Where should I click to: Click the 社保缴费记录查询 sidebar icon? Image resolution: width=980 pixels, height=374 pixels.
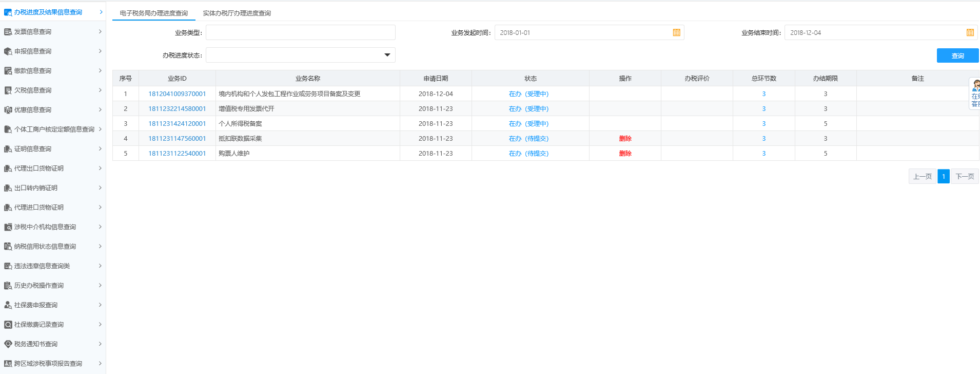pyautogui.click(x=8, y=325)
